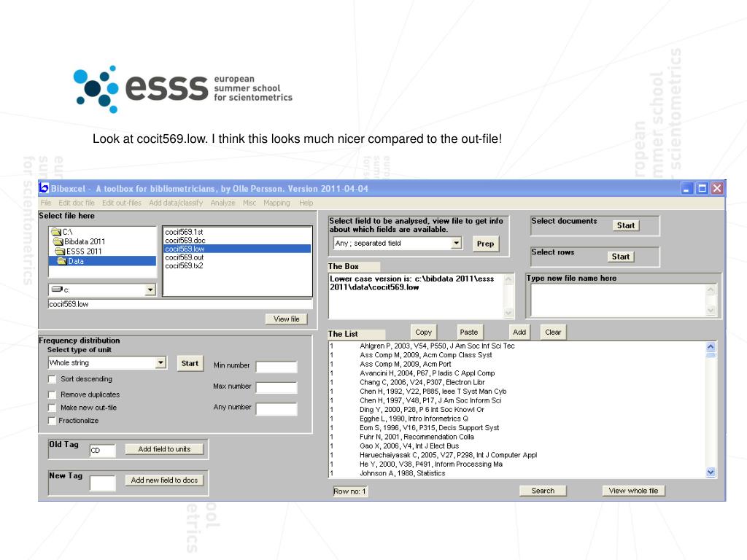Image resolution: width=747 pixels, height=560 pixels.
Task: Click the View whole file button
Action: coord(633,491)
